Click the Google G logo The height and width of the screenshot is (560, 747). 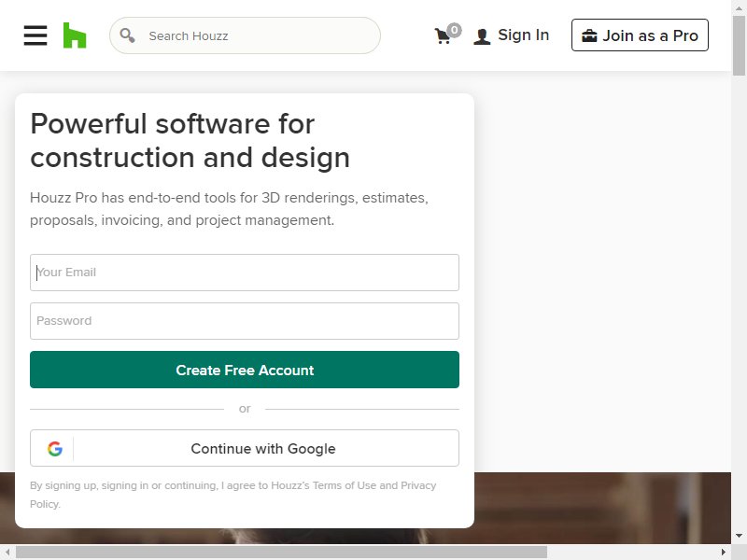click(55, 449)
